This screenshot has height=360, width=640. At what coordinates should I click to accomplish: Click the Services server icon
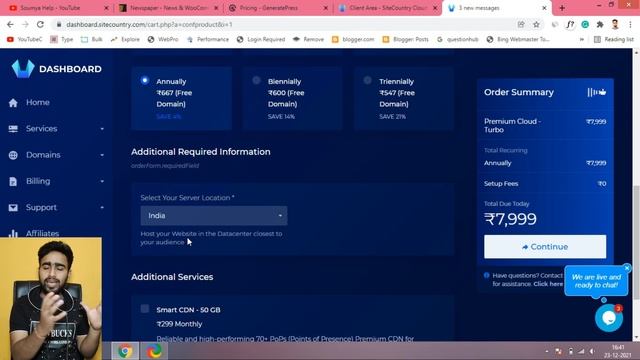pos(13,129)
